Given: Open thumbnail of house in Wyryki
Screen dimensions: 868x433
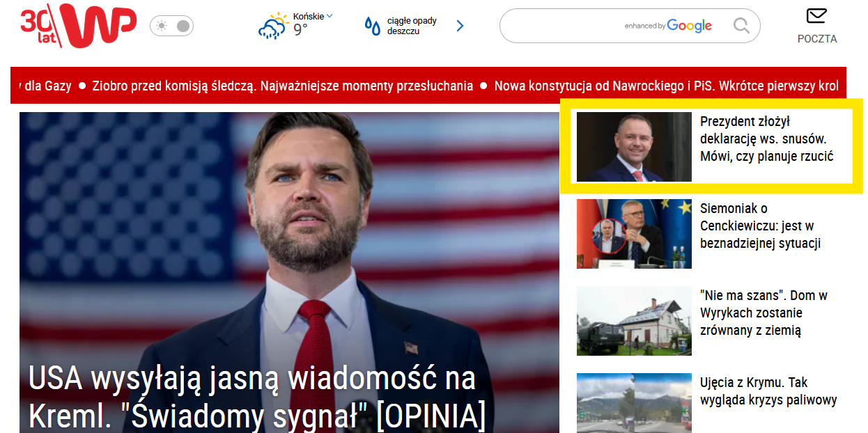Looking at the screenshot, I should 634,321.
